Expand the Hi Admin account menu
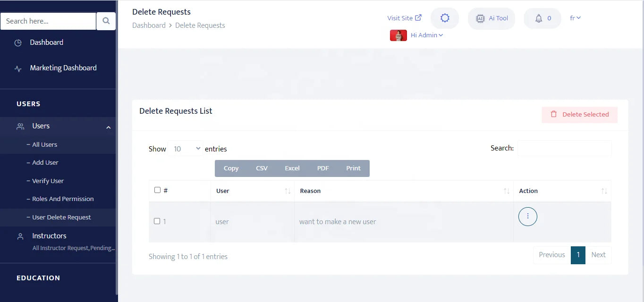 click(427, 35)
